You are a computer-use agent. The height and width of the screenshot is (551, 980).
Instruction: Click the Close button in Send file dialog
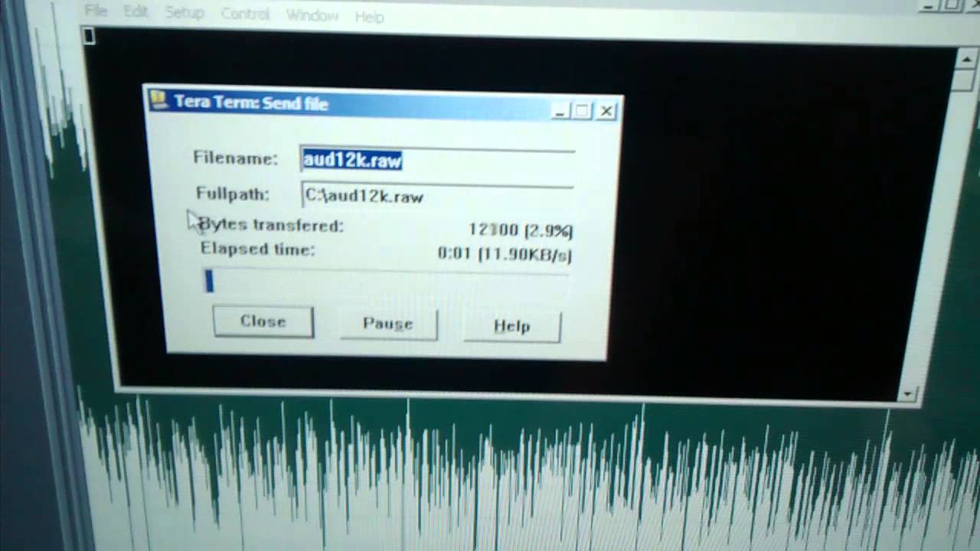click(263, 322)
